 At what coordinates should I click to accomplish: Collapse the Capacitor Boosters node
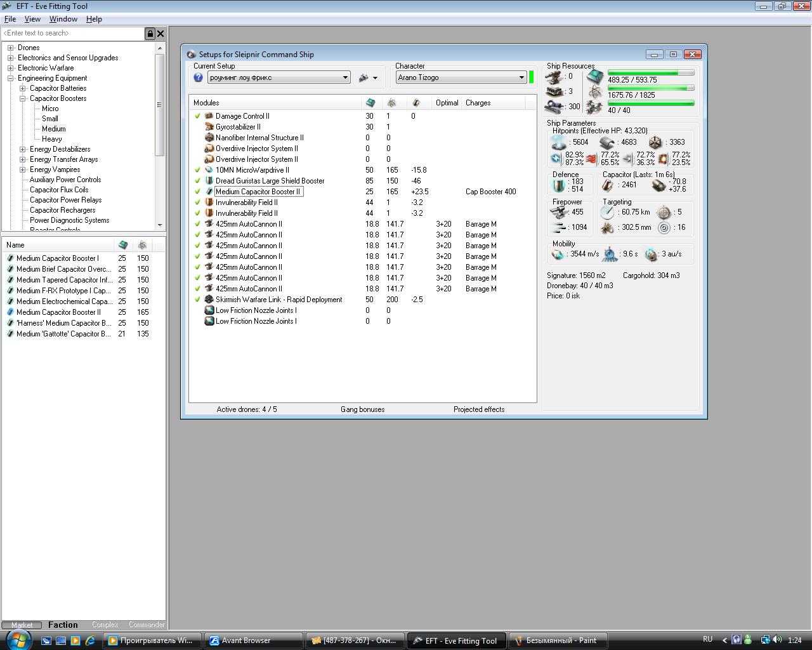click(x=22, y=98)
